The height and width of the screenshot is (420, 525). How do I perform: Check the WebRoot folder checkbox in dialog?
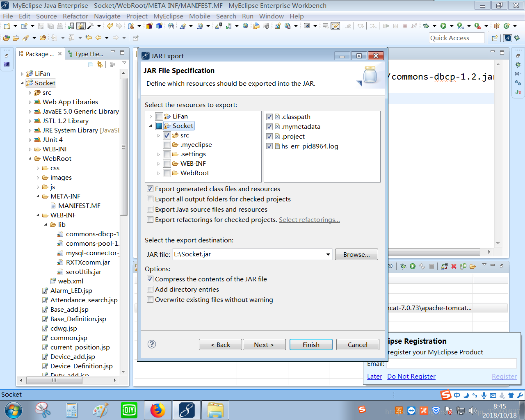[167, 173]
